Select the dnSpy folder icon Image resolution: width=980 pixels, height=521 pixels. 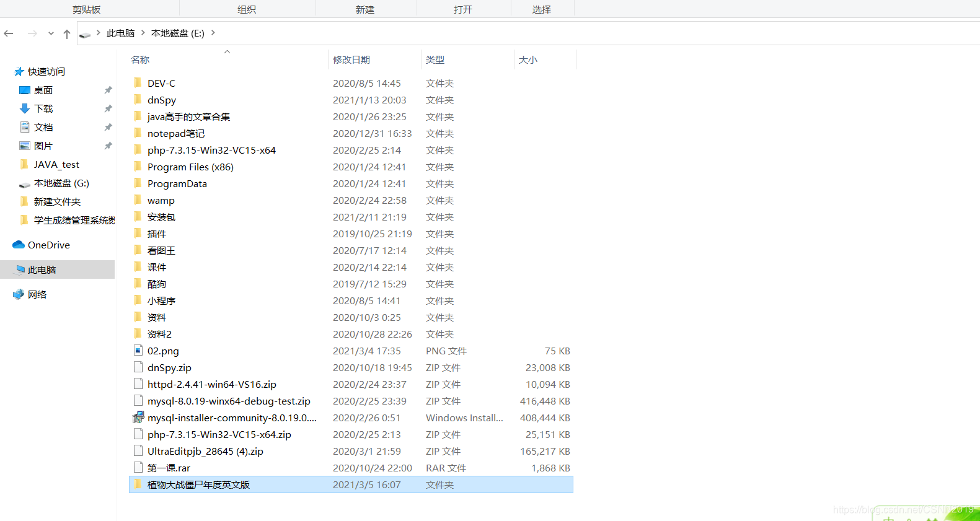click(138, 99)
